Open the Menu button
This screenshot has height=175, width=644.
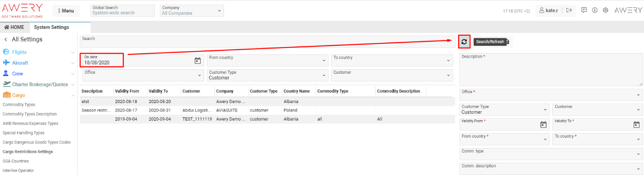tap(66, 11)
